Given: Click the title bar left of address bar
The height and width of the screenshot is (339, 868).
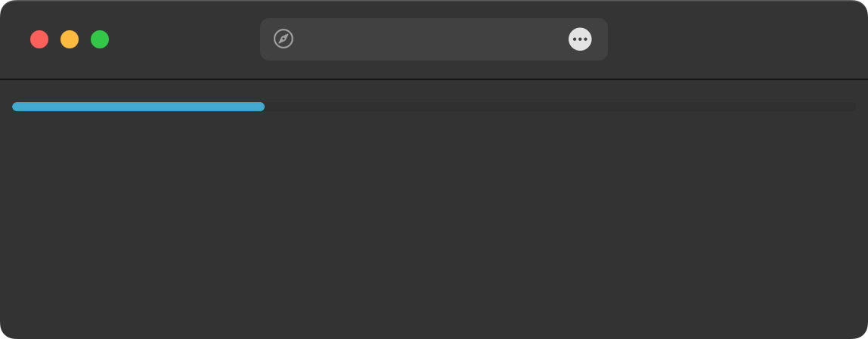Looking at the screenshot, I should coord(184,39).
